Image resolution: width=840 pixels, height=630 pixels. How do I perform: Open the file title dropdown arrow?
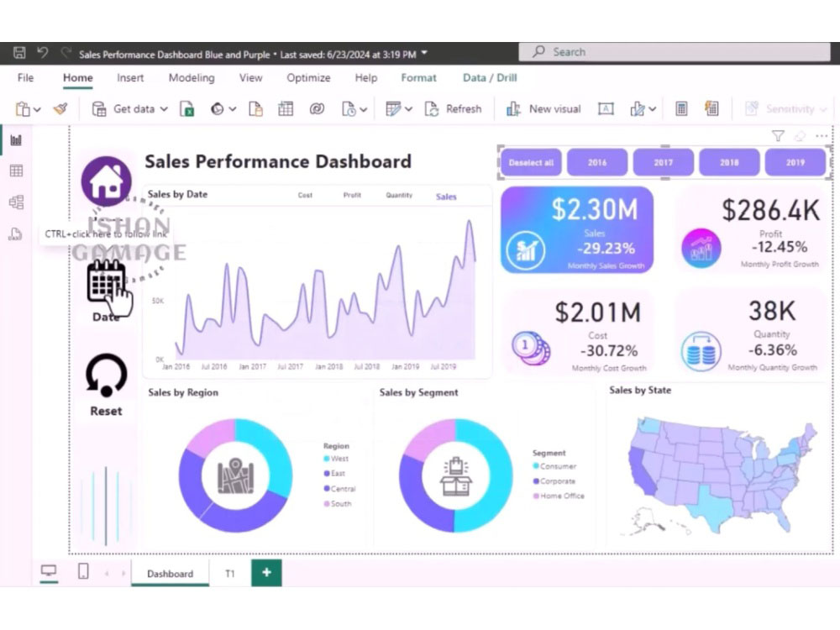coord(424,52)
